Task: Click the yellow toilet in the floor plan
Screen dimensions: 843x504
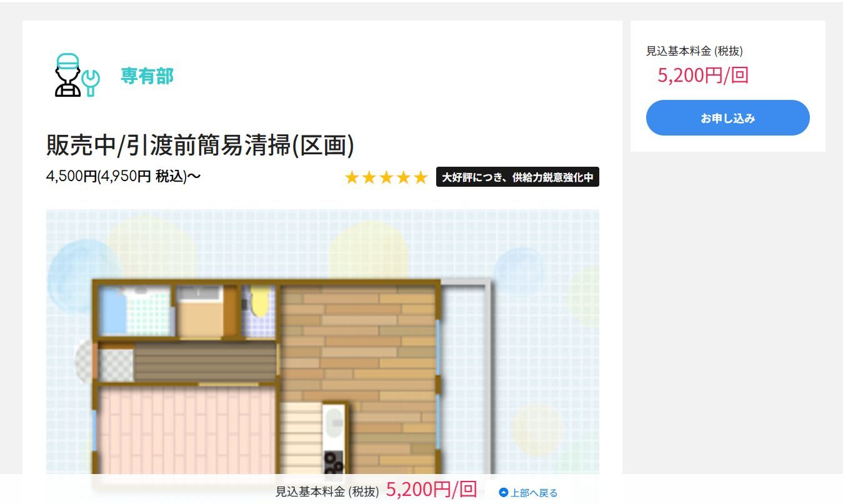Action: point(259,302)
